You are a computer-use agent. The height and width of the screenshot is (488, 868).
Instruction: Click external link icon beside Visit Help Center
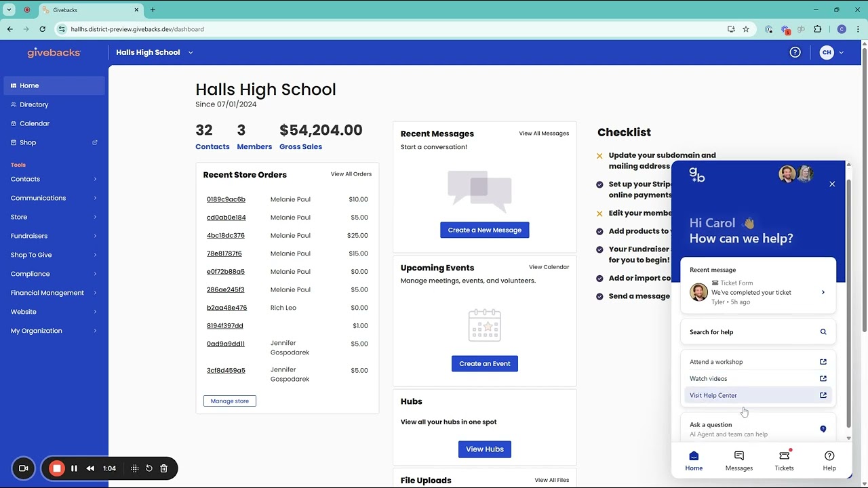coord(823,395)
